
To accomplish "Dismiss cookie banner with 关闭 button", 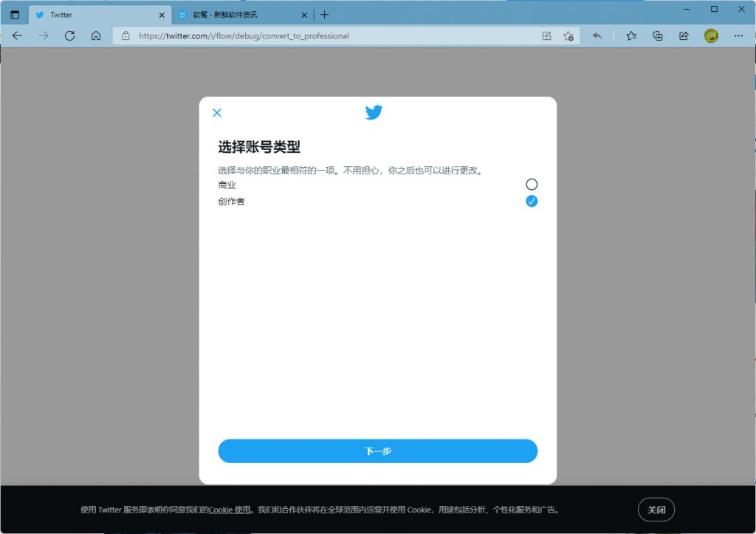I will point(656,510).
